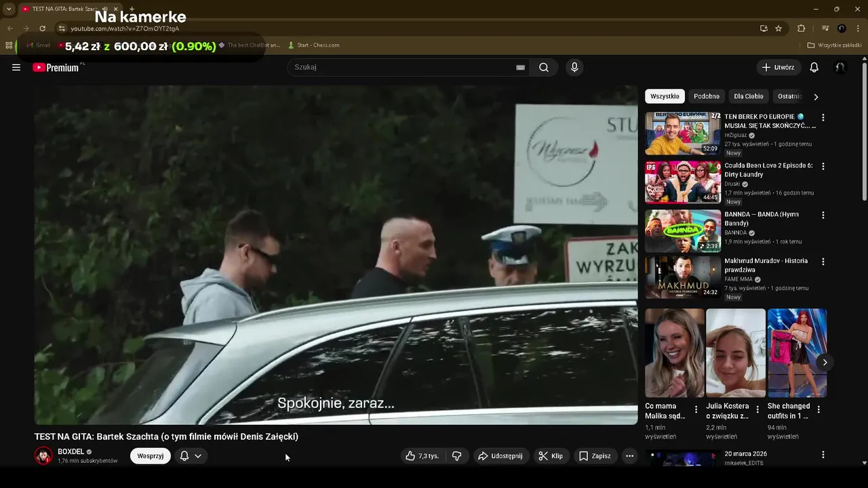This screenshot has width=868, height=488.
Task: Like the video (7,3 tys.)
Action: click(x=422, y=456)
